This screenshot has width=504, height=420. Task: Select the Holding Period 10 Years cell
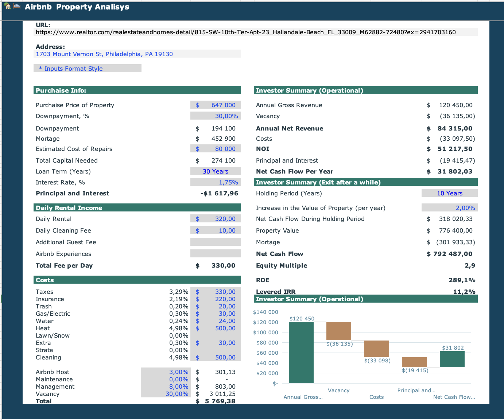point(450,193)
